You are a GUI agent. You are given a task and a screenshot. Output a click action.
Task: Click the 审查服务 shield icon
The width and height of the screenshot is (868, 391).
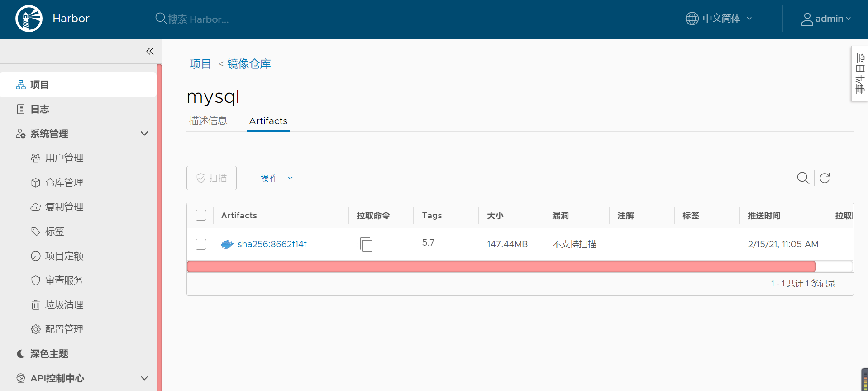click(x=36, y=280)
